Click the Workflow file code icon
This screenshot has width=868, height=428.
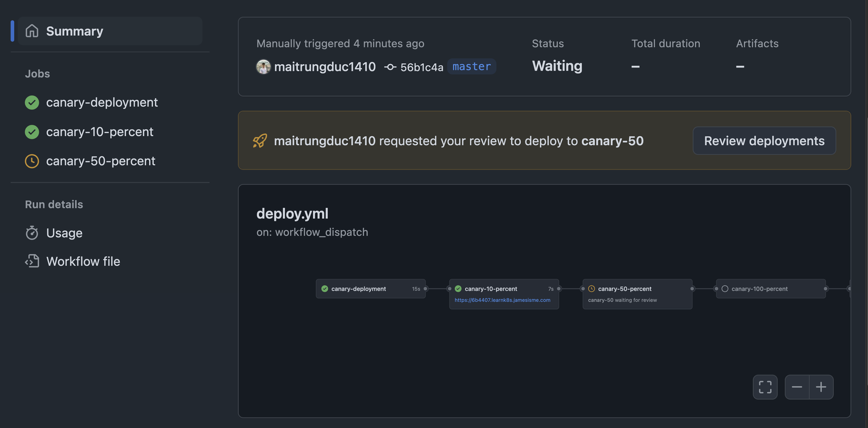pyautogui.click(x=32, y=261)
